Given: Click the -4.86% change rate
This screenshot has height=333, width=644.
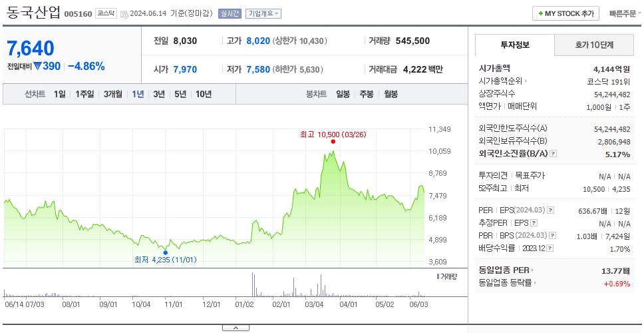Looking at the screenshot, I should pyautogui.click(x=86, y=66).
